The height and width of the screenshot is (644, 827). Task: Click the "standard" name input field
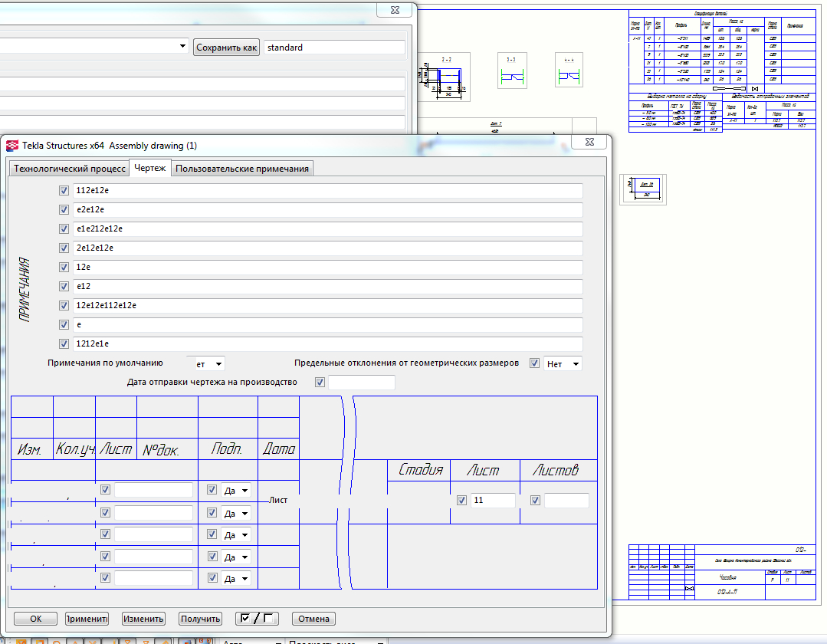pyautogui.click(x=333, y=48)
